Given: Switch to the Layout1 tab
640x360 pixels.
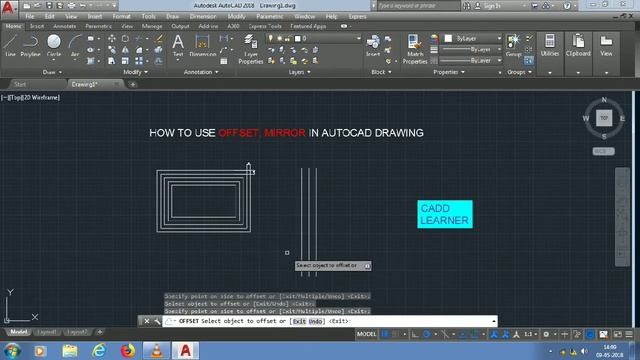Looking at the screenshot, I should point(47,332).
